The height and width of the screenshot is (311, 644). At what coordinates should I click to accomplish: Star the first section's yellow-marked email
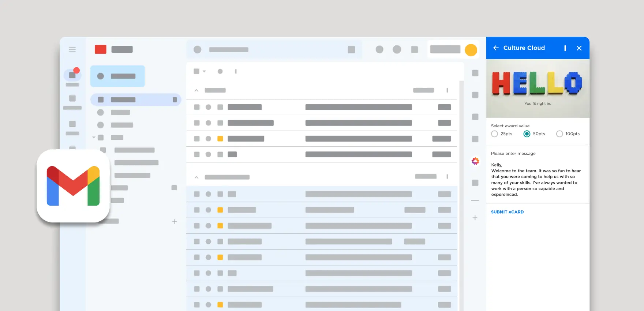[208, 139]
